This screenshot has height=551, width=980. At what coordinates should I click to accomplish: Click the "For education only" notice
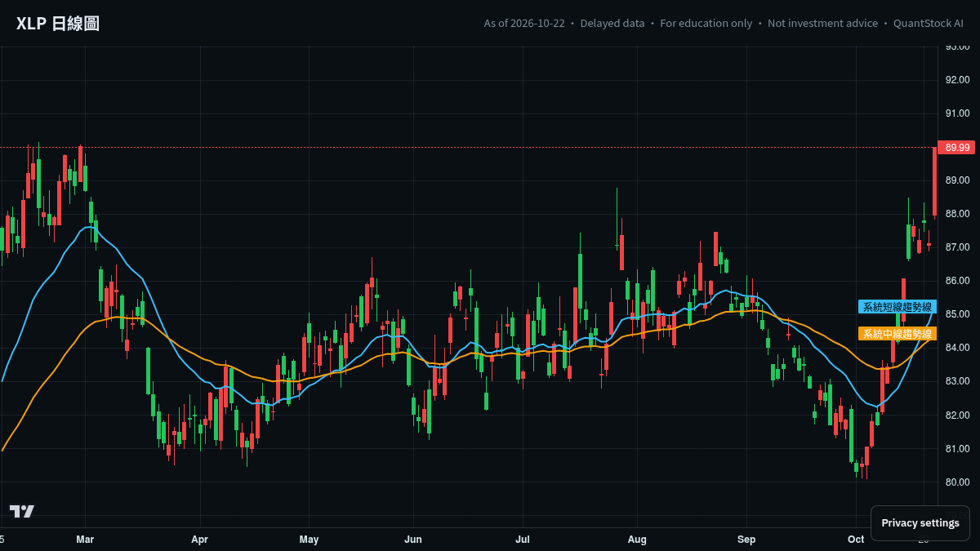pyautogui.click(x=706, y=24)
